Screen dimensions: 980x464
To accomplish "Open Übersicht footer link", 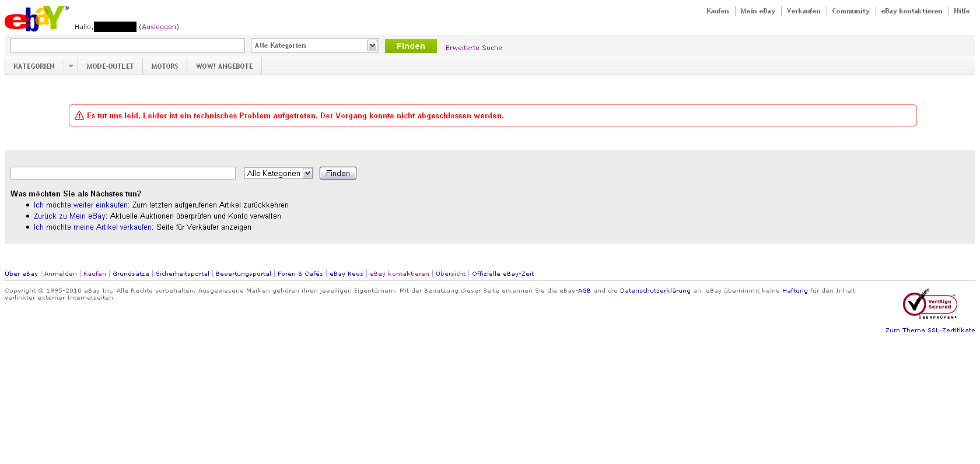I will click(x=451, y=273).
